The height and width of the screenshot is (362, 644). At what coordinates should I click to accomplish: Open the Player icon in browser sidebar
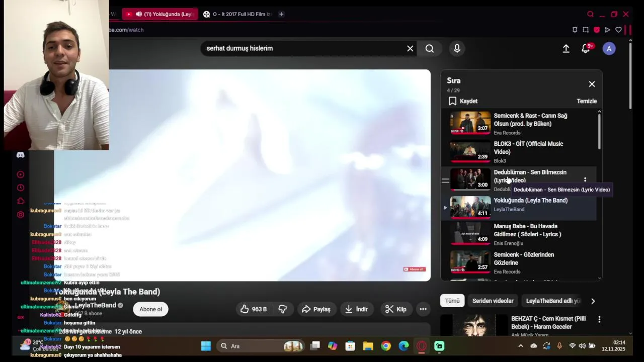[21, 175]
